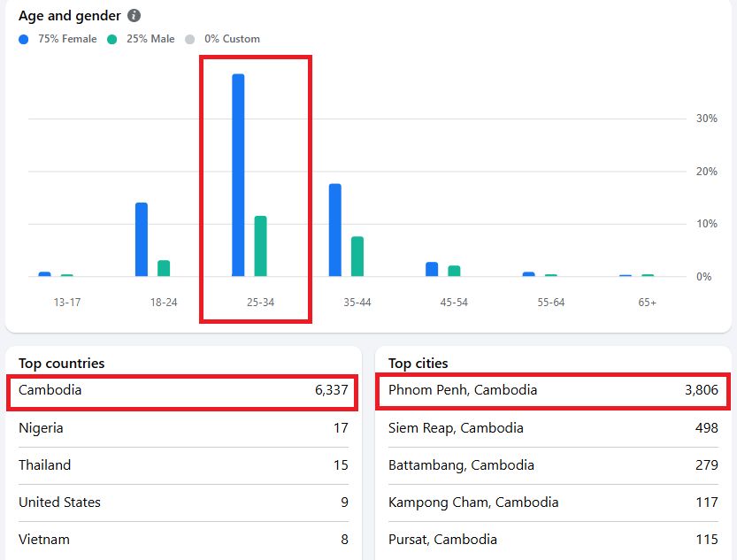737x560 pixels.
Task: Click the '498' Siem Reap count
Action: pos(706,428)
